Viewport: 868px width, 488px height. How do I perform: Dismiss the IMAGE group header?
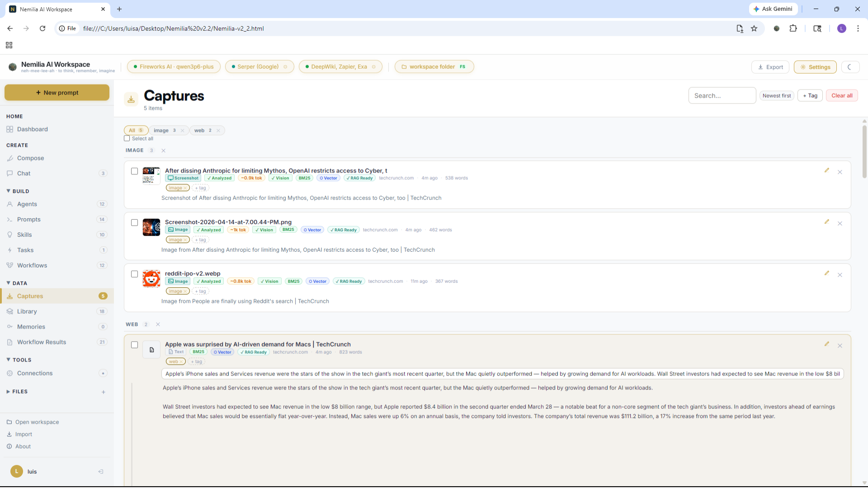[164, 150]
